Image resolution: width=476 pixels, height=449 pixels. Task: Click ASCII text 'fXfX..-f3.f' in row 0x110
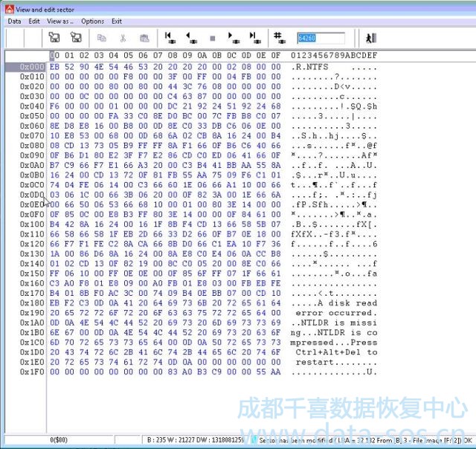click(321, 234)
